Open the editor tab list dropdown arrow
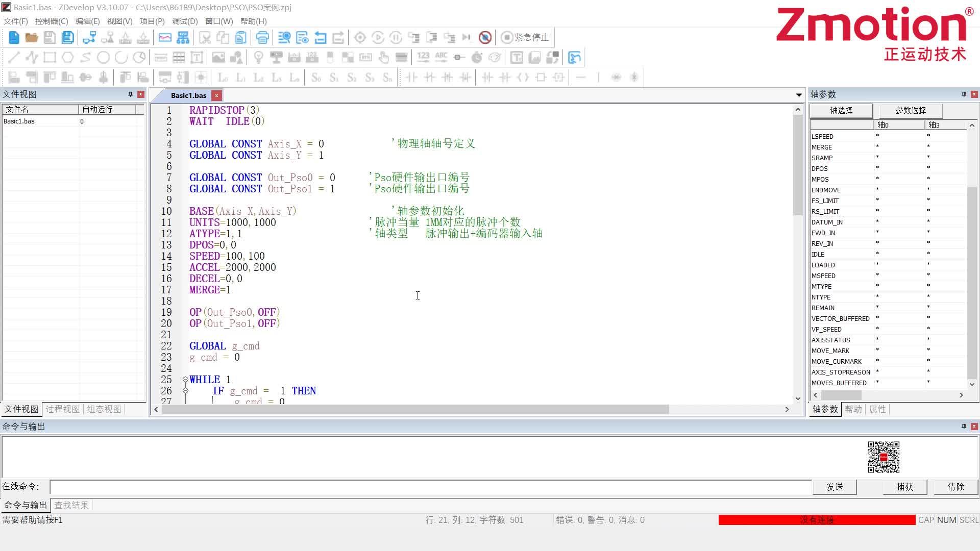The height and width of the screenshot is (551, 980). pos(799,95)
